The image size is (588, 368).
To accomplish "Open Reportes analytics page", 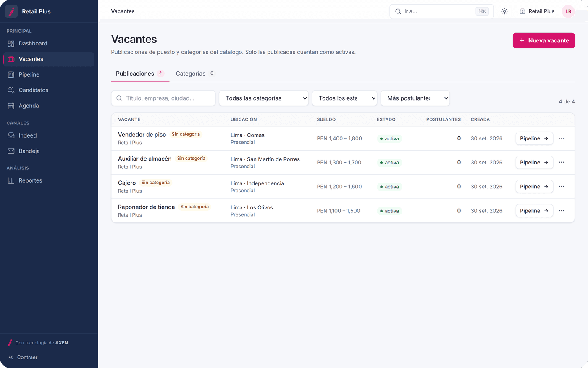I will point(49,180).
